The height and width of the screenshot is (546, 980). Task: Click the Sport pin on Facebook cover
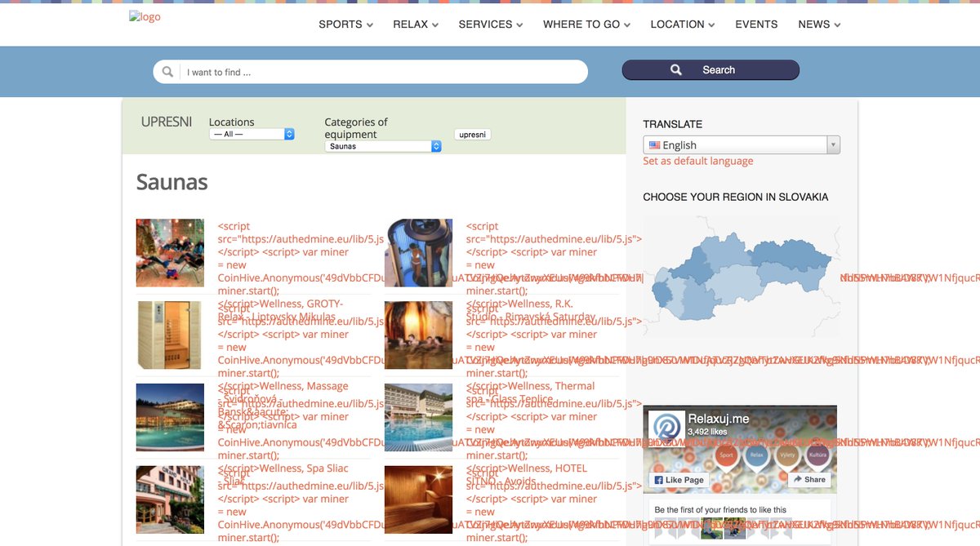pyautogui.click(x=726, y=457)
